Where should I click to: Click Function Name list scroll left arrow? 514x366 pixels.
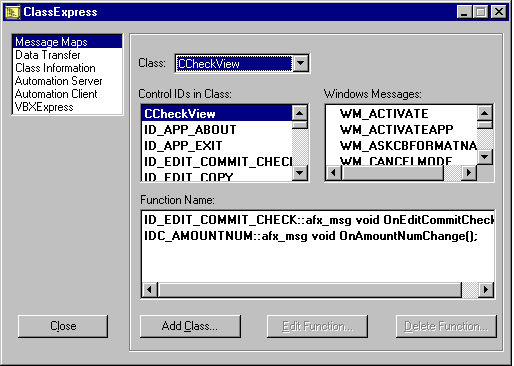point(150,289)
